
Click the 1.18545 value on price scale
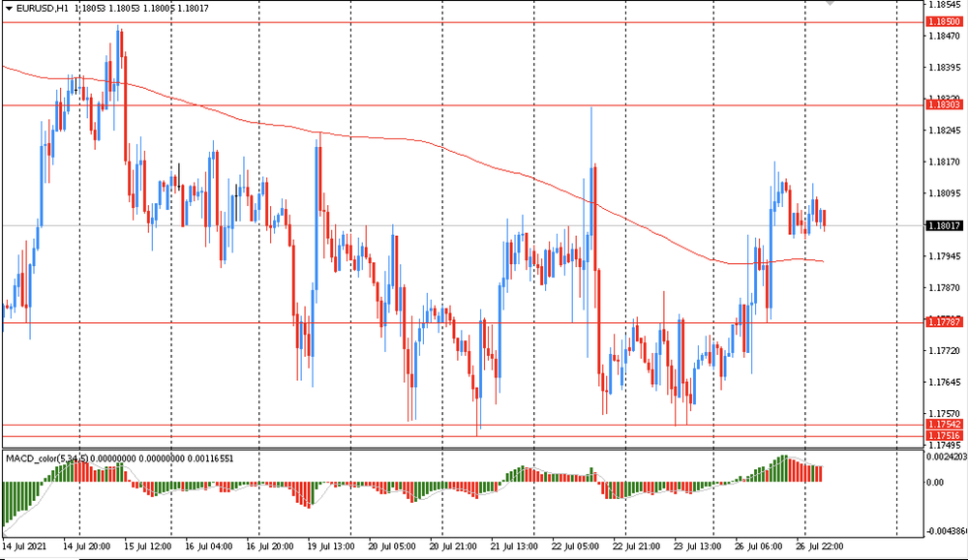(x=945, y=4)
